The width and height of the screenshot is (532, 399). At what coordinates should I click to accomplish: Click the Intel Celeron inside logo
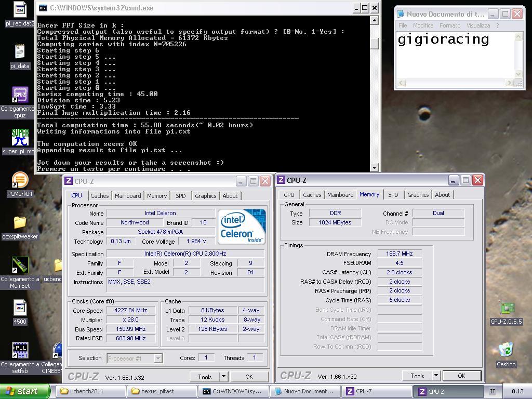(242, 227)
